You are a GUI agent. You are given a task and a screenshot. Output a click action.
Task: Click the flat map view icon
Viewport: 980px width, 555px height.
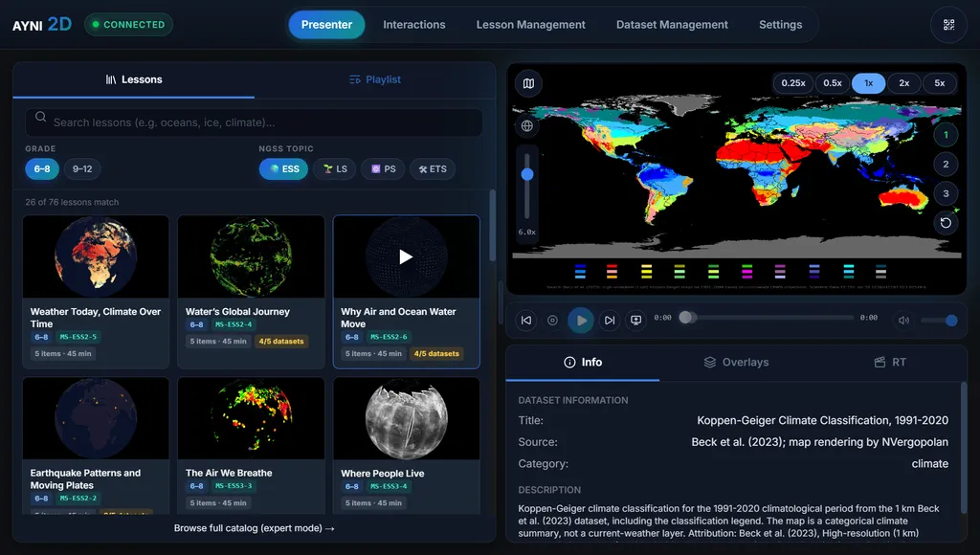[528, 83]
